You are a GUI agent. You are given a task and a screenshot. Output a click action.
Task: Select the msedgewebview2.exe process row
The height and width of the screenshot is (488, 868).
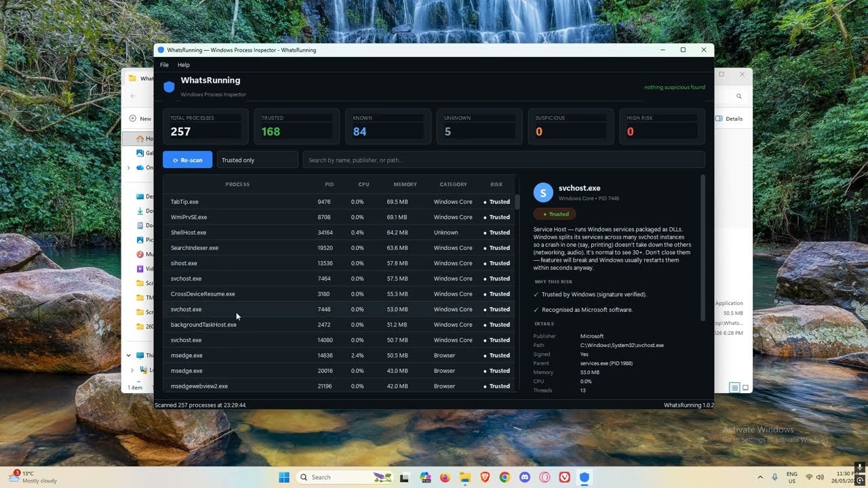click(x=339, y=386)
